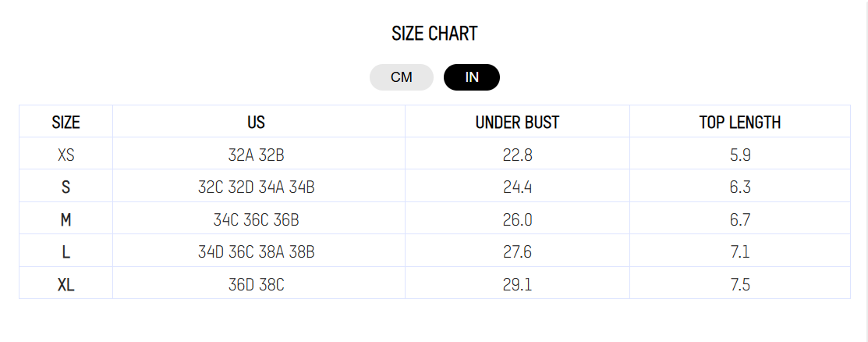The height and width of the screenshot is (342, 868).
Task: Click the SIZE CHART heading
Action: [434, 34]
